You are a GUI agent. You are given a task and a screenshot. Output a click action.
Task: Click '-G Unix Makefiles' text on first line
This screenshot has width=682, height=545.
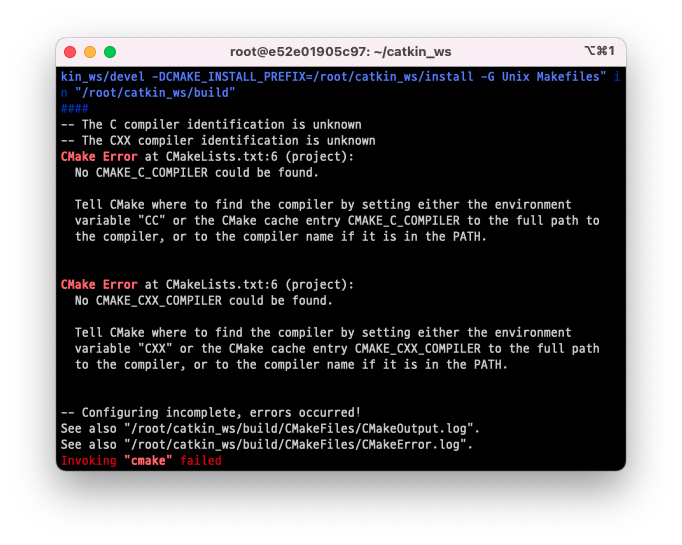543,77
